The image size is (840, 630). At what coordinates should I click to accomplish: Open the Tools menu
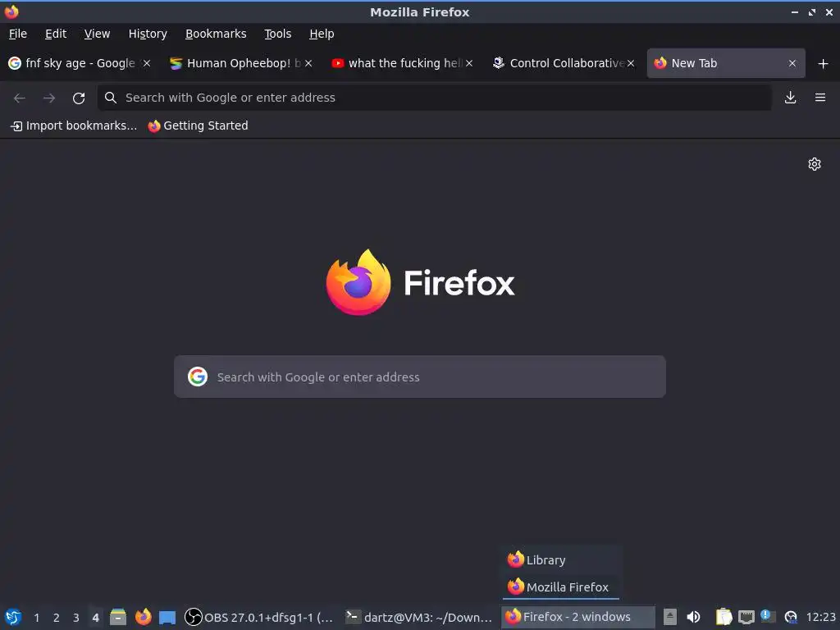(x=277, y=34)
